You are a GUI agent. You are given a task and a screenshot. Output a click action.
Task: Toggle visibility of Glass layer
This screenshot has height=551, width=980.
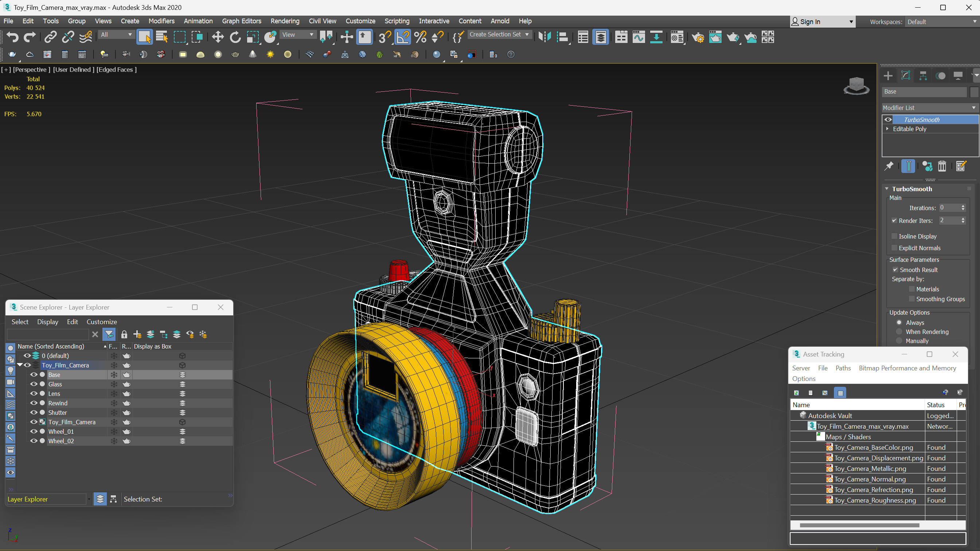pyautogui.click(x=34, y=384)
